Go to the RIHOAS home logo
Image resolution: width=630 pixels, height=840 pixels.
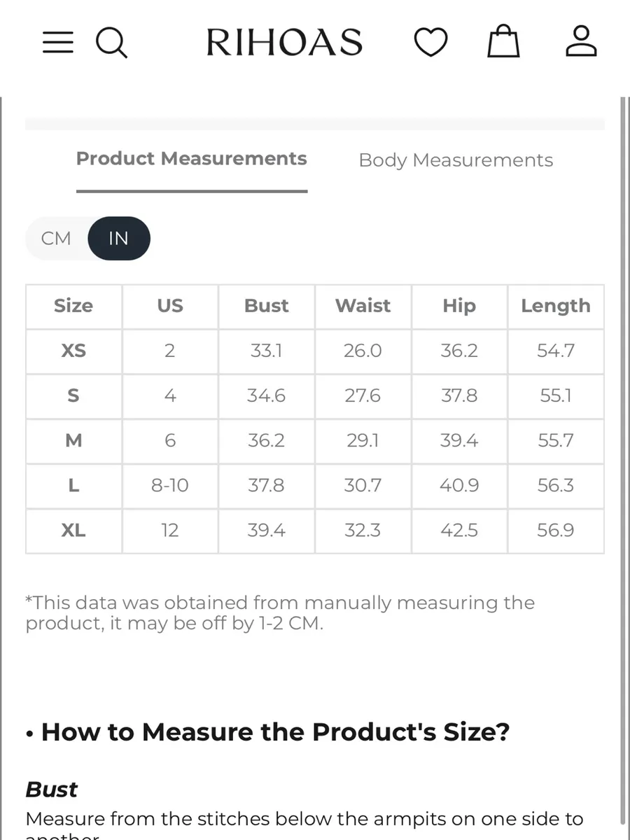pos(284,43)
